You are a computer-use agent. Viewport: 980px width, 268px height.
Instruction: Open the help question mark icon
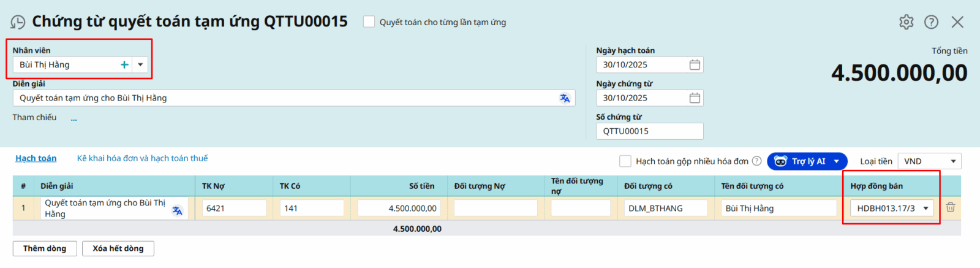(x=931, y=22)
